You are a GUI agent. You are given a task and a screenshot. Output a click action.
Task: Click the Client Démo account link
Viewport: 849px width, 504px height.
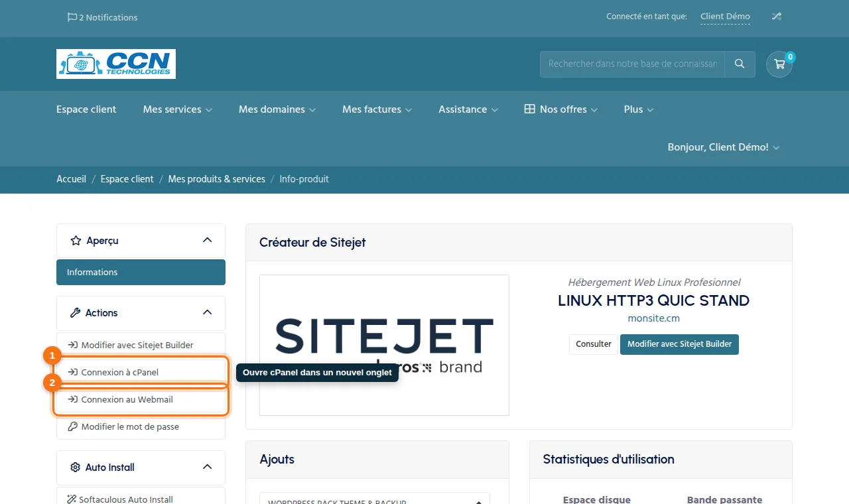725,17
